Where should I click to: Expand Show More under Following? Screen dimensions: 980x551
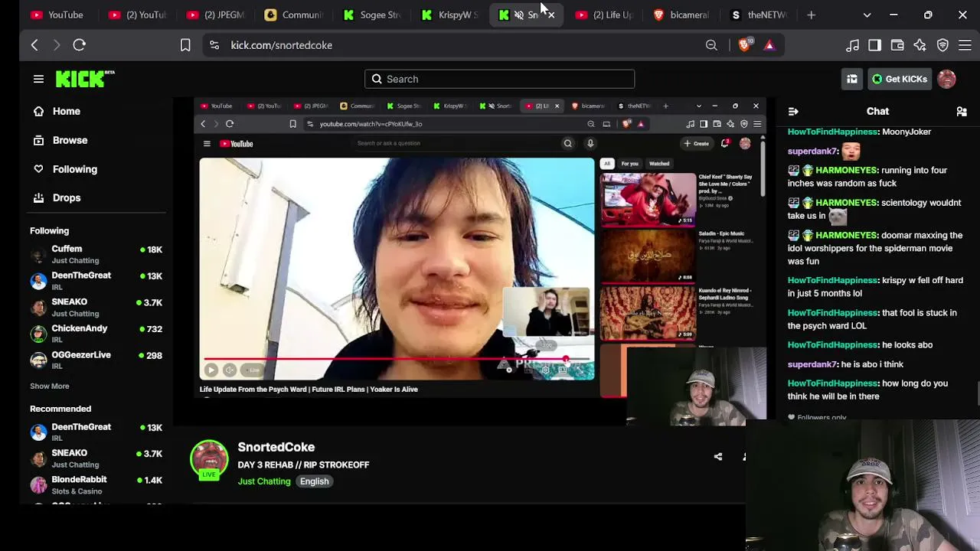coord(50,386)
